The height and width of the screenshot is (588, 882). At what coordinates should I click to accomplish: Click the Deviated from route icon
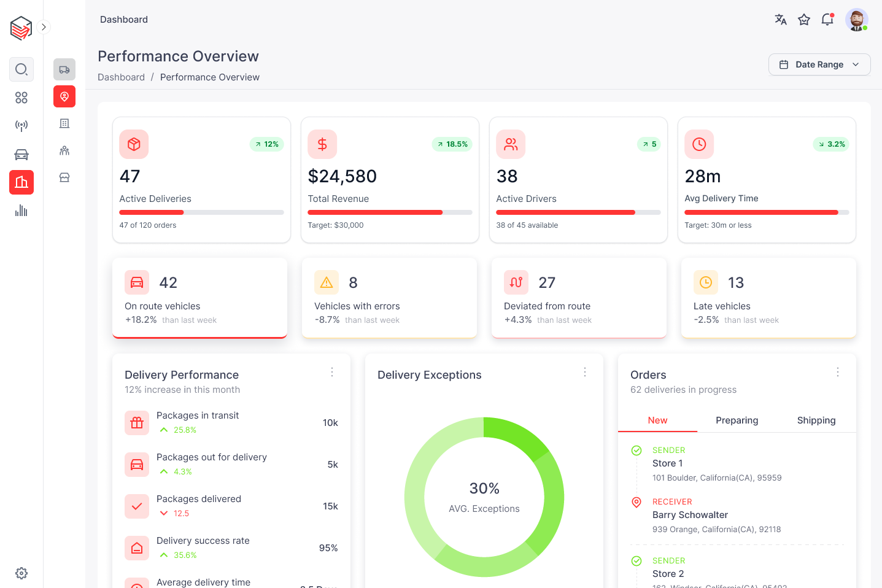(516, 282)
